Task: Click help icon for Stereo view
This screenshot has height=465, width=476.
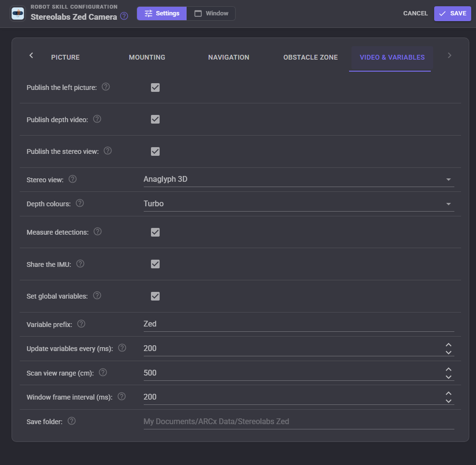Action: pyautogui.click(x=73, y=179)
